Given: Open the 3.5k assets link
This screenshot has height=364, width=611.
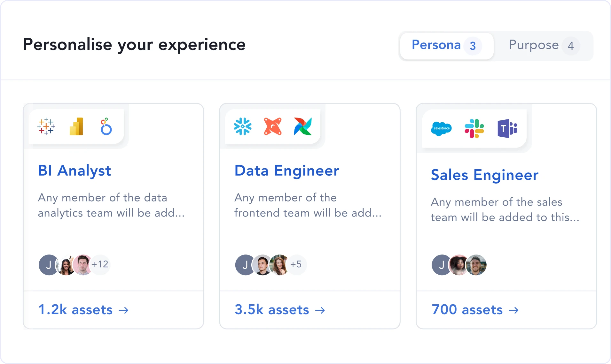Looking at the screenshot, I should click(x=280, y=310).
